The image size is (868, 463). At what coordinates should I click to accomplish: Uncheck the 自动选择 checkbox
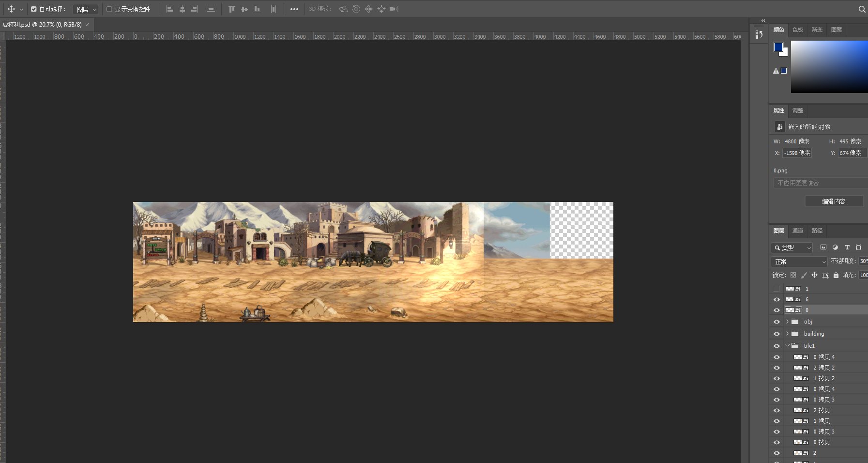click(34, 9)
